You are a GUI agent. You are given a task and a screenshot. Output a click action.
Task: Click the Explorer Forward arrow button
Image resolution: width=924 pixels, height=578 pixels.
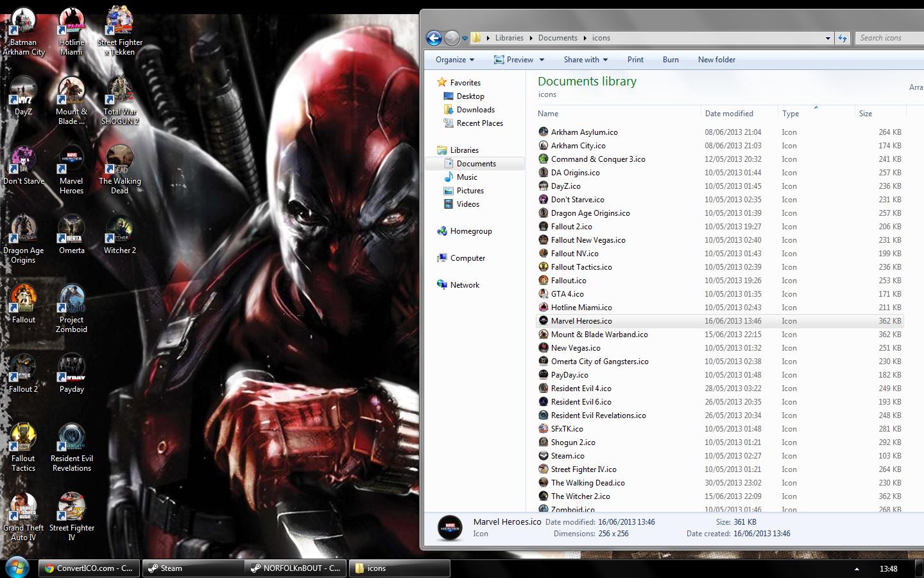click(452, 38)
